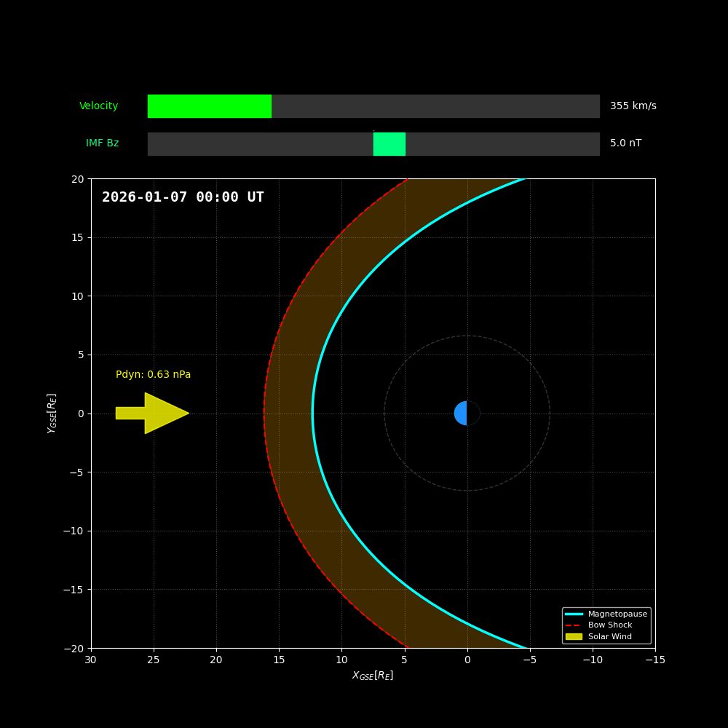
Task: Toggle the Bow Shock legend entry visibility
Action: tap(612, 625)
